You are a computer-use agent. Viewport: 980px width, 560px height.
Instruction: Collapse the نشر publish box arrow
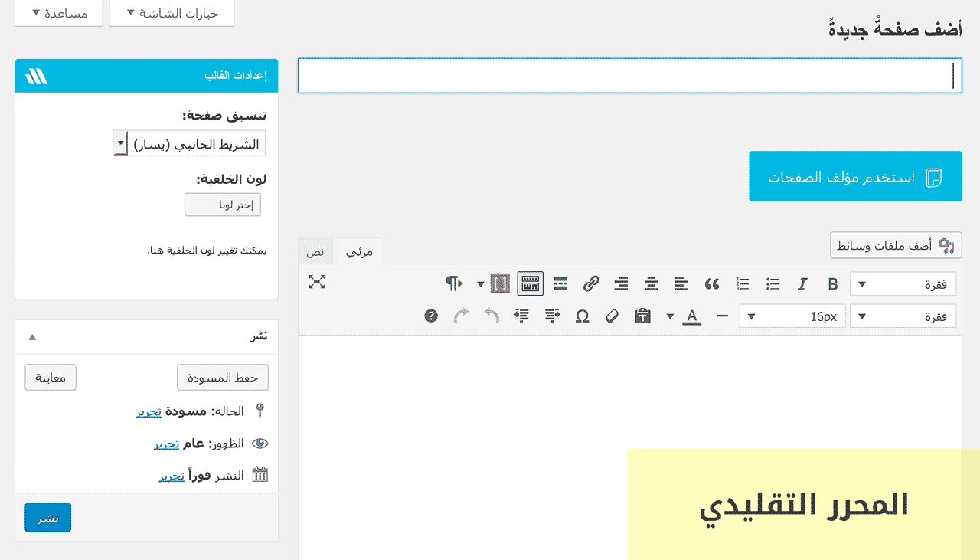tap(31, 337)
